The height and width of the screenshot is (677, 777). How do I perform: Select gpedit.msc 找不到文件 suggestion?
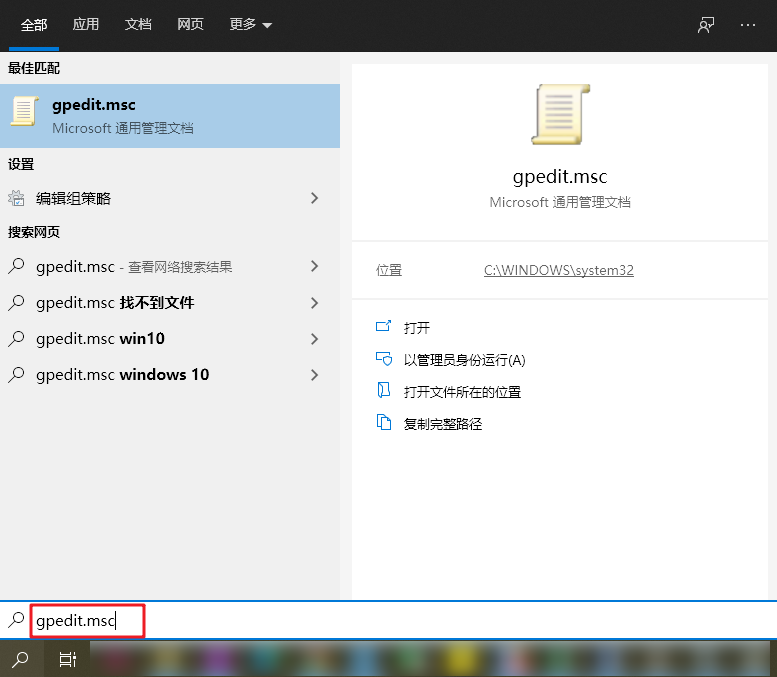(x=170, y=303)
